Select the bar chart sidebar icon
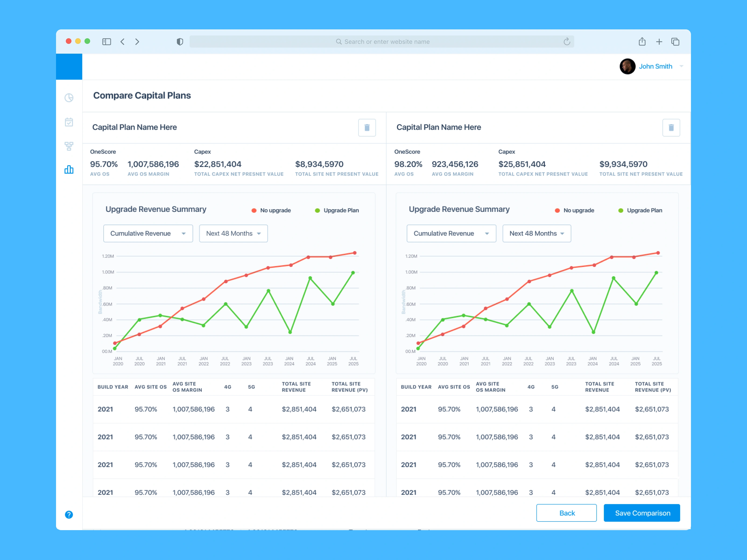747x560 pixels. [x=69, y=169]
